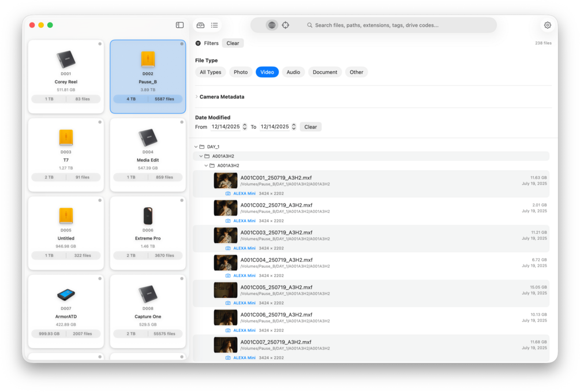Collapse the first A001A3H2 folder

(x=201, y=156)
